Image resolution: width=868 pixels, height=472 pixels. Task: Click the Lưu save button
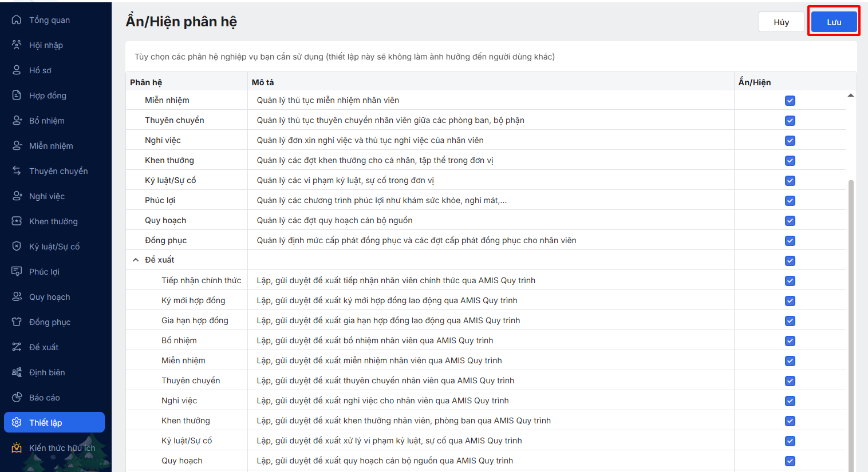[x=834, y=22]
